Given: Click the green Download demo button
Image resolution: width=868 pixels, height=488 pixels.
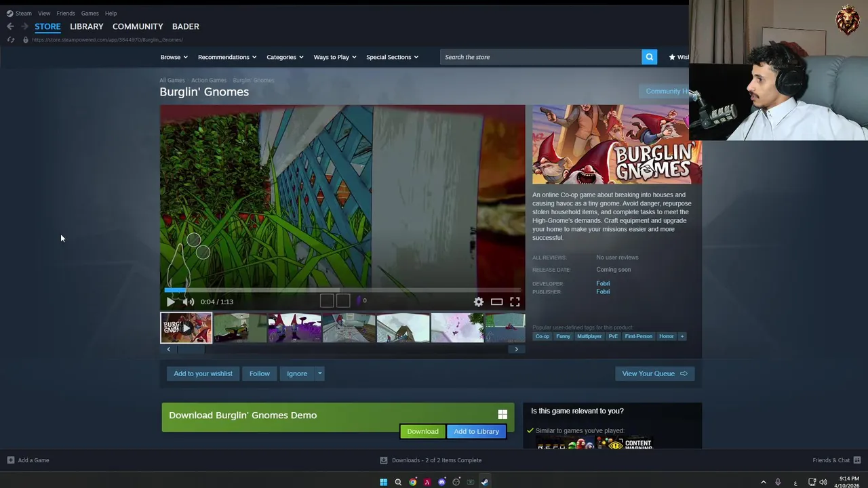Looking at the screenshot, I should point(422,431).
